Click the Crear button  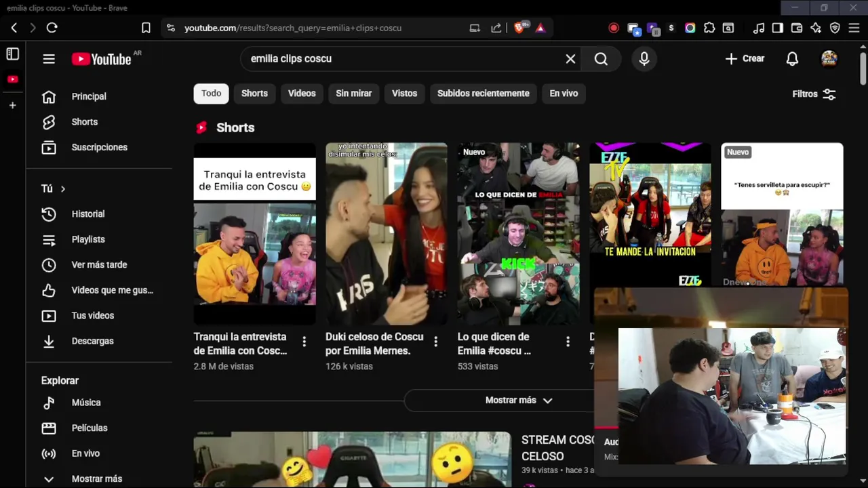click(x=745, y=59)
